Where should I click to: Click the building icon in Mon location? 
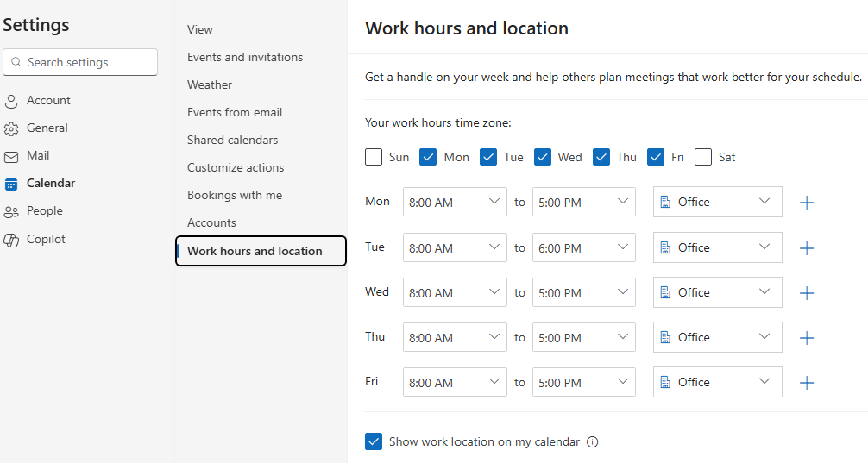click(x=665, y=203)
